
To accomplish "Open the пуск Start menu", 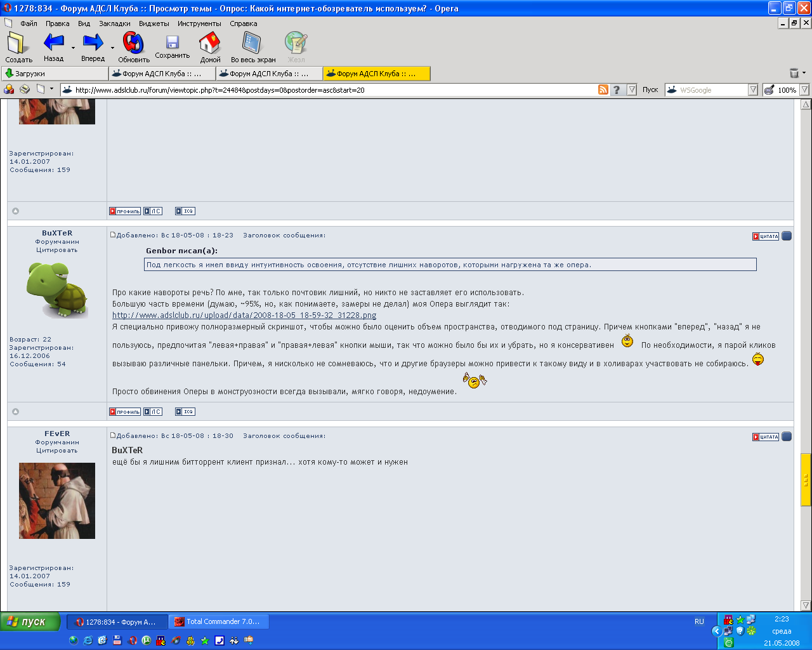I will [30, 621].
